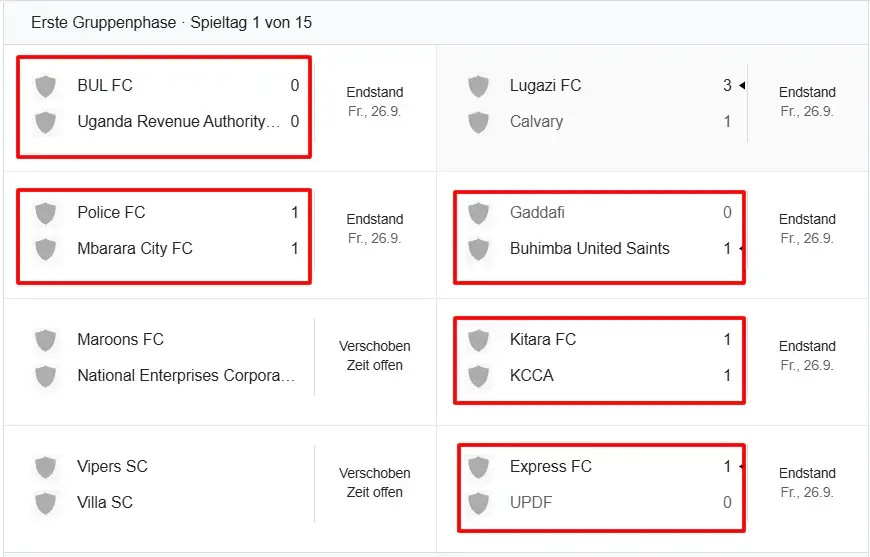Click the Express FC shield icon
Viewport: 870px width, 557px height.
[x=478, y=467]
